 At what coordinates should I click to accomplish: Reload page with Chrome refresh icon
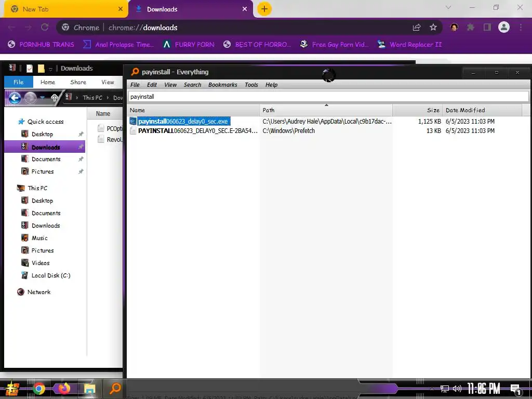[45, 28]
